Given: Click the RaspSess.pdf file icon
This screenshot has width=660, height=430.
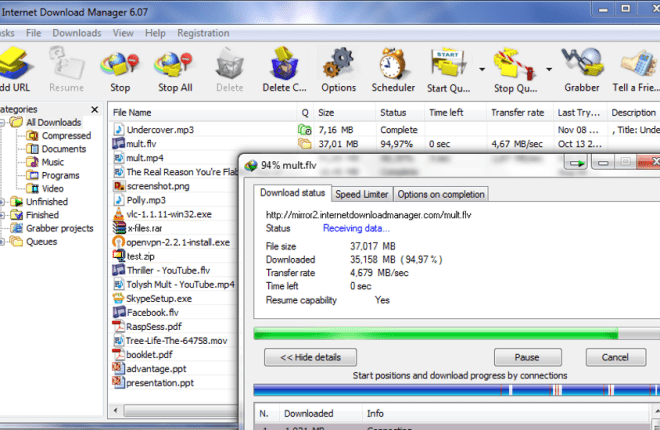Looking at the screenshot, I should [x=119, y=326].
